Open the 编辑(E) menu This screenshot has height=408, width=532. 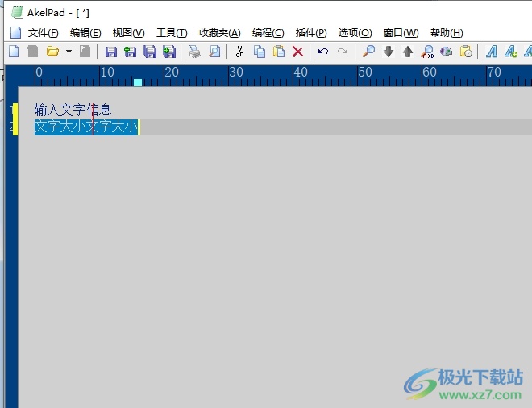coord(85,33)
